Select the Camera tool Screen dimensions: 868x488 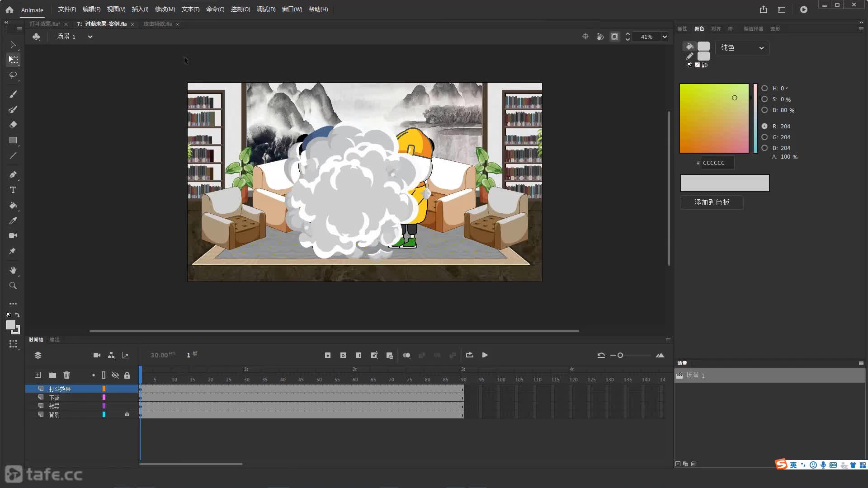pyautogui.click(x=13, y=235)
